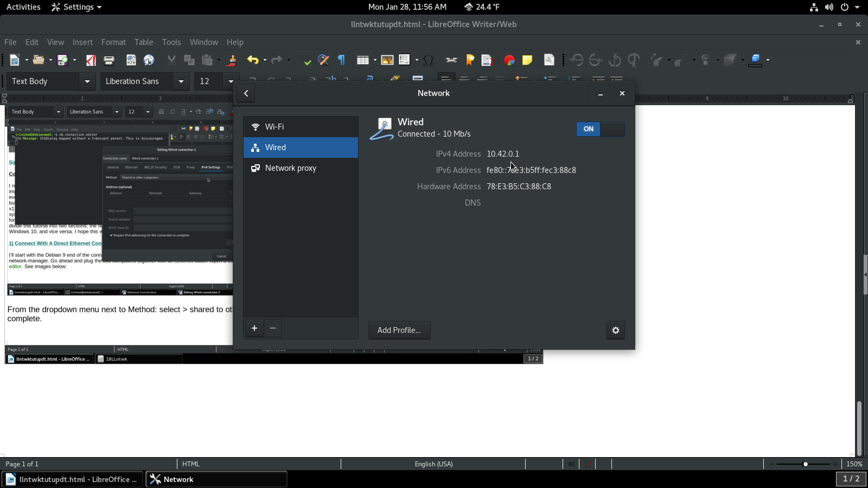Open the File menu

[10, 42]
